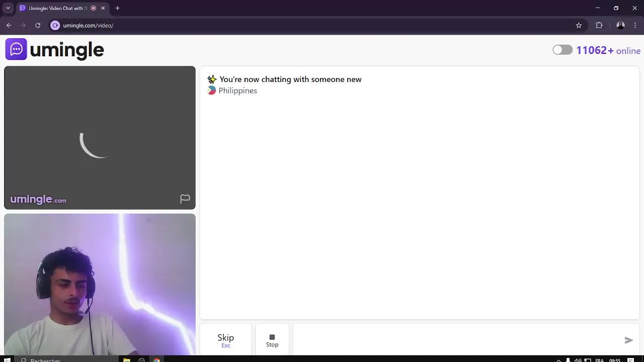The width and height of the screenshot is (644, 362).
Task: Open the notification center icon
Action: [x=630, y=360]
